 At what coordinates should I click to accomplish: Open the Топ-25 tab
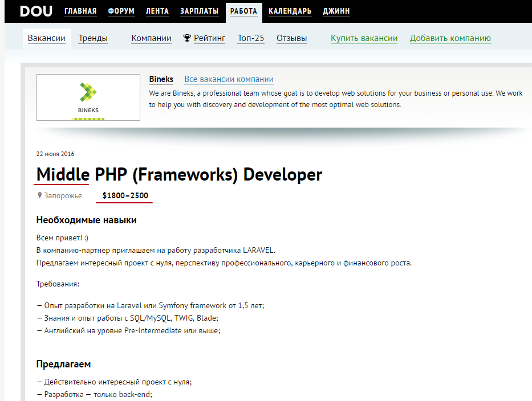(x=251, y=38)
